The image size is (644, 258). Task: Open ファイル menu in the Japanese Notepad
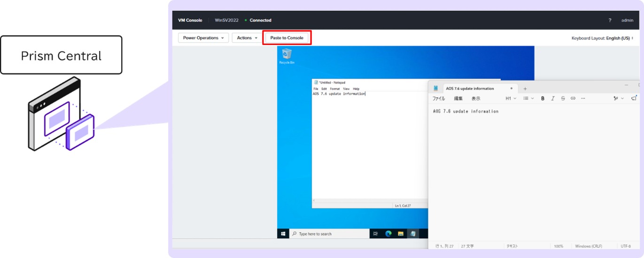[438, 99]
